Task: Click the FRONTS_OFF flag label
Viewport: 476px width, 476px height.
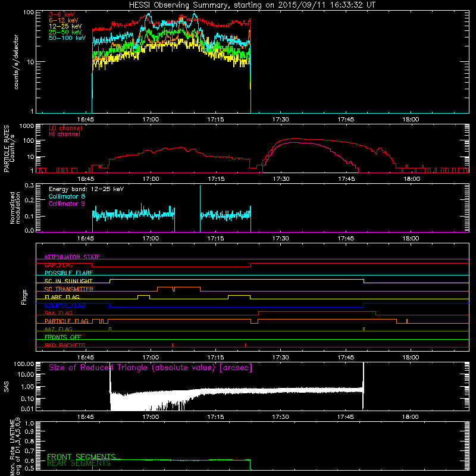Action: [x=63, y=337]
